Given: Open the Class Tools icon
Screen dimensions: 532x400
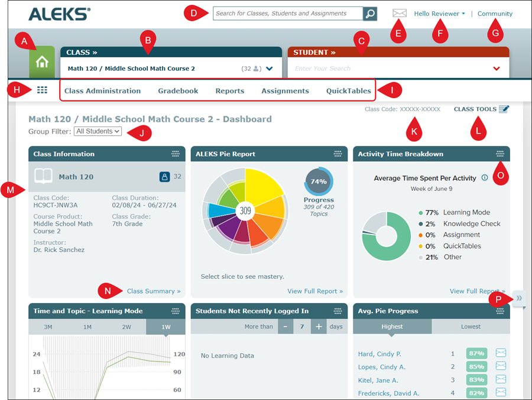Looking at the screenshot, I should [503, 109].
